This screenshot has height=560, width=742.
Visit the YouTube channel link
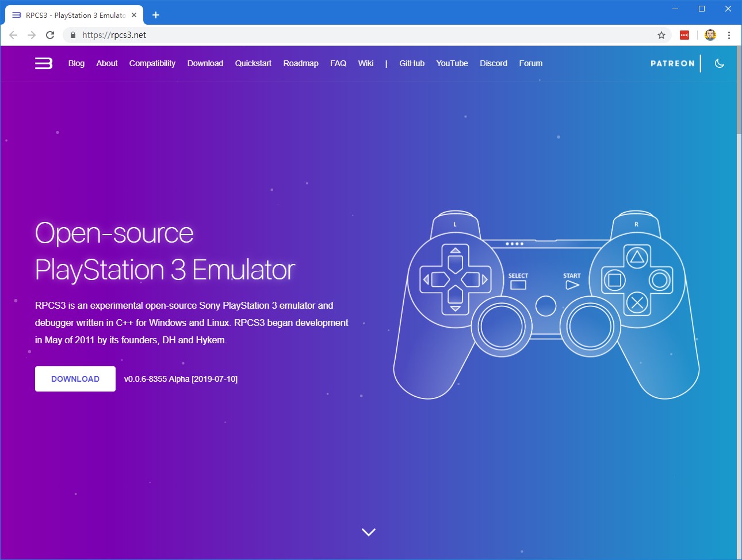452,63
